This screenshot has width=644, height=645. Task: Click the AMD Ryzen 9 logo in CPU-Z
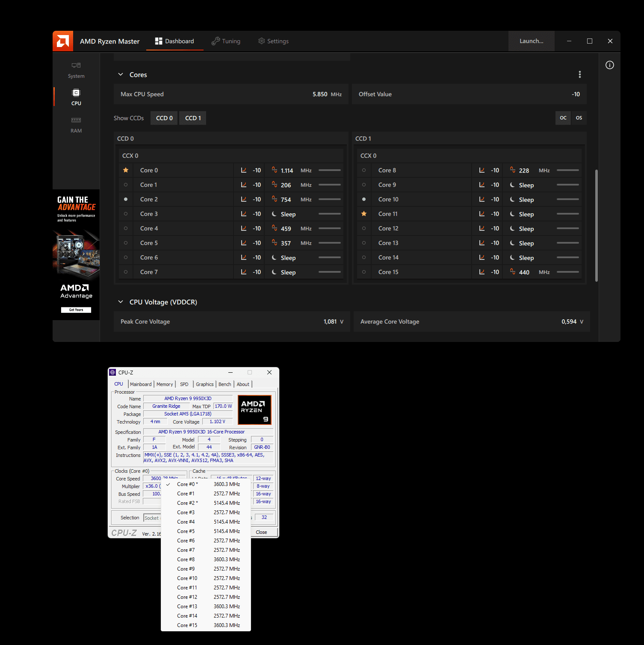pos(254,410)
